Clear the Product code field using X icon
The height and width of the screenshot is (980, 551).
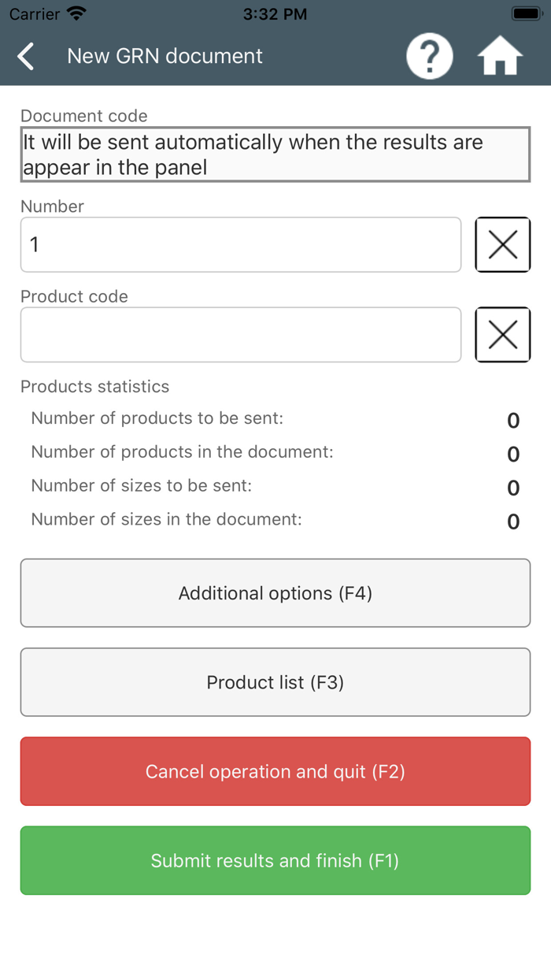(502, 334)
